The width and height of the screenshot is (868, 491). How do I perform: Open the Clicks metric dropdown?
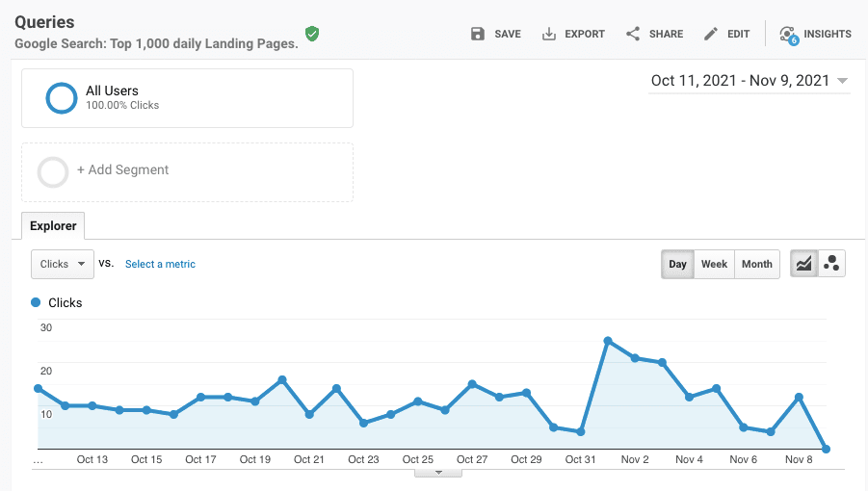63,264
